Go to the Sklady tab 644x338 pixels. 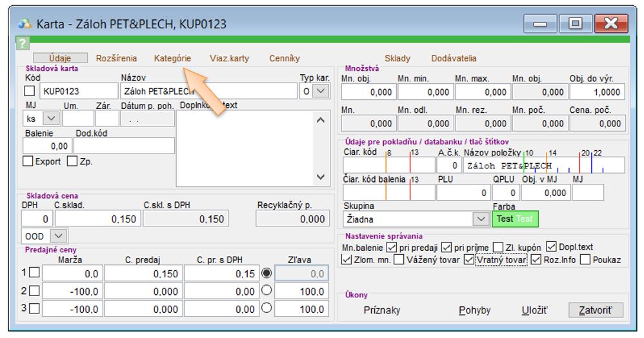397,58
